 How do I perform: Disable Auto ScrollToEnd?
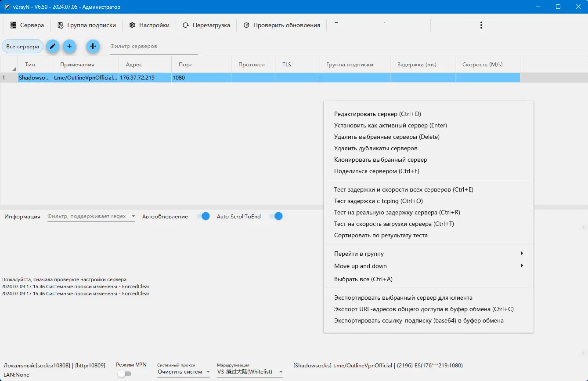(x=275, y=216)
